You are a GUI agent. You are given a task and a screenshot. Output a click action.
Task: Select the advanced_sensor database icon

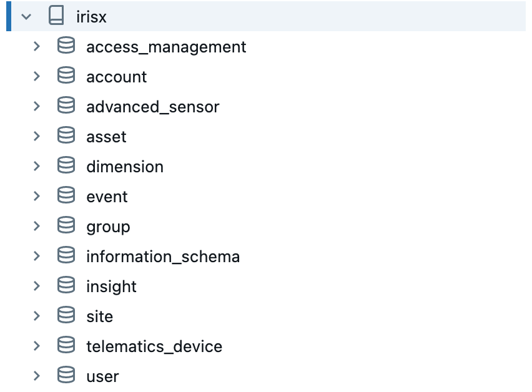(x=66, y=106)
